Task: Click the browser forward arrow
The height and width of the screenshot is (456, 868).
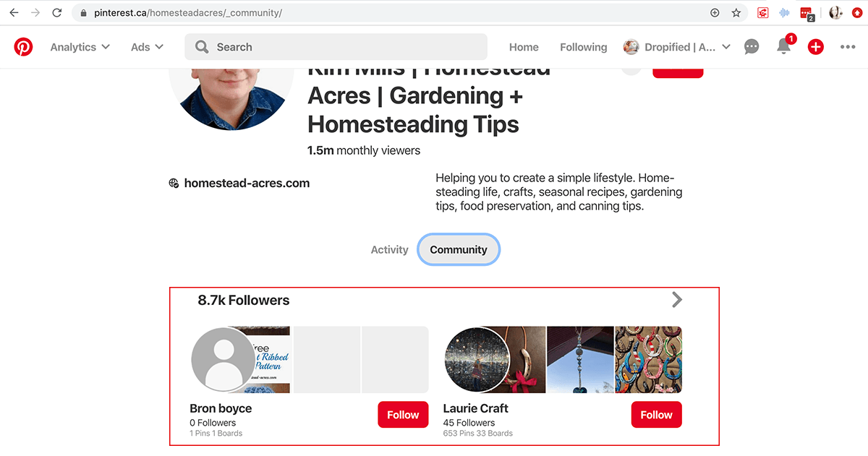Action: [35, 12]
